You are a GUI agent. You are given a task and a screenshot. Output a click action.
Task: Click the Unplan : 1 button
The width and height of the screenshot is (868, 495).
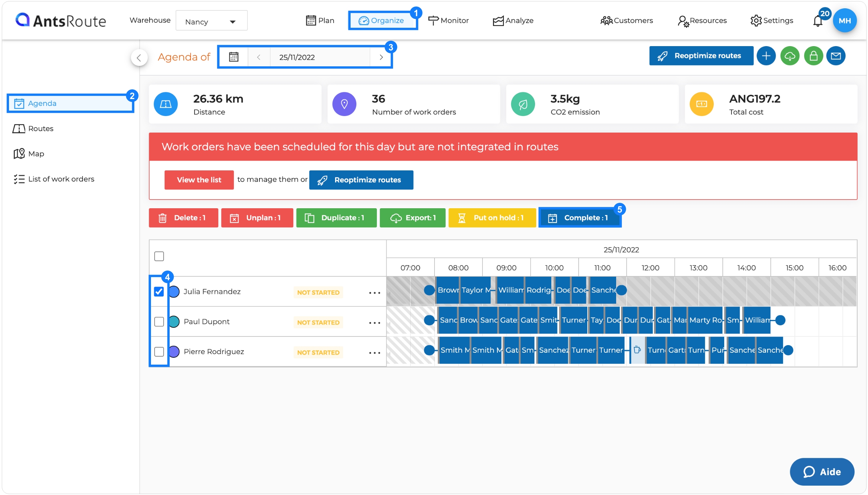(x=257, y=218)
